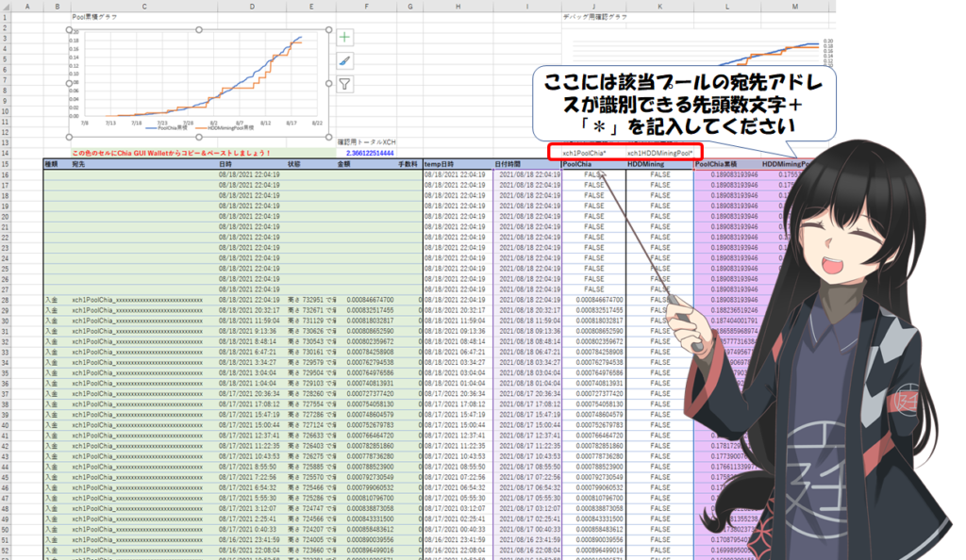Screen dimensions: 966x560
Task: Open the Chart Filters funnel button
Action: point(344,84)
